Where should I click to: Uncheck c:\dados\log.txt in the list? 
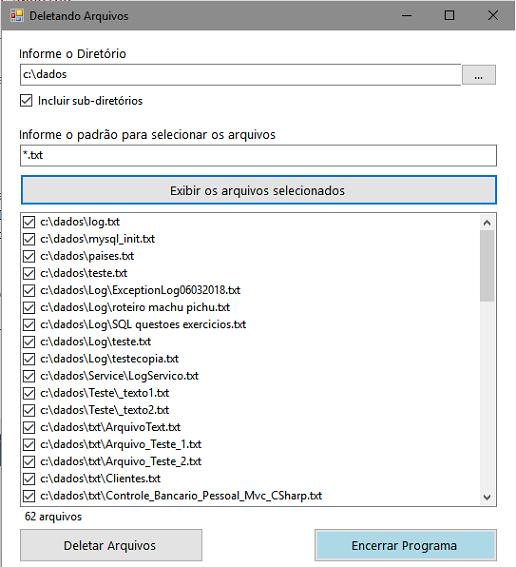click(29, 222)
